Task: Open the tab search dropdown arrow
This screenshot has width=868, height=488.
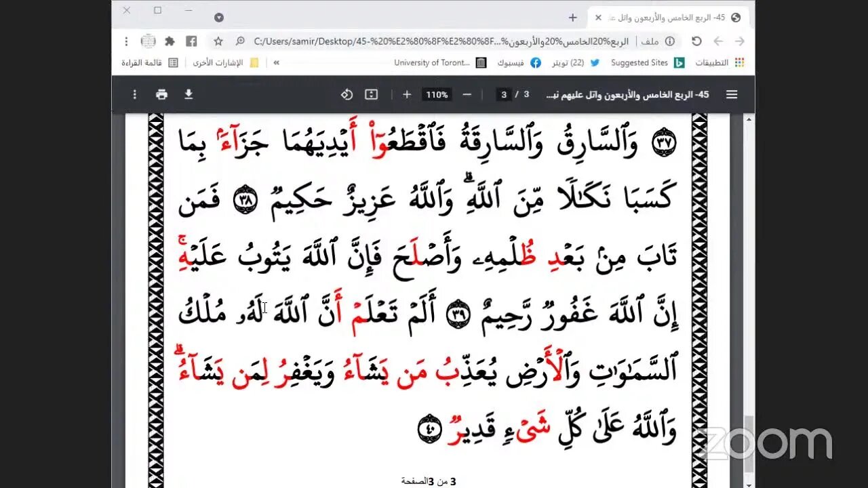Action: pyautogui.click(x=218, y=18)
